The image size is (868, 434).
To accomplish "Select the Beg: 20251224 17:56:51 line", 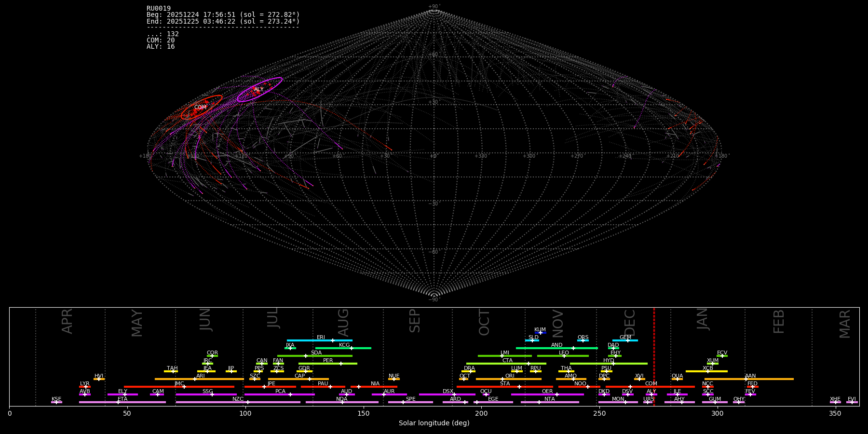I will tap(223, 15).
